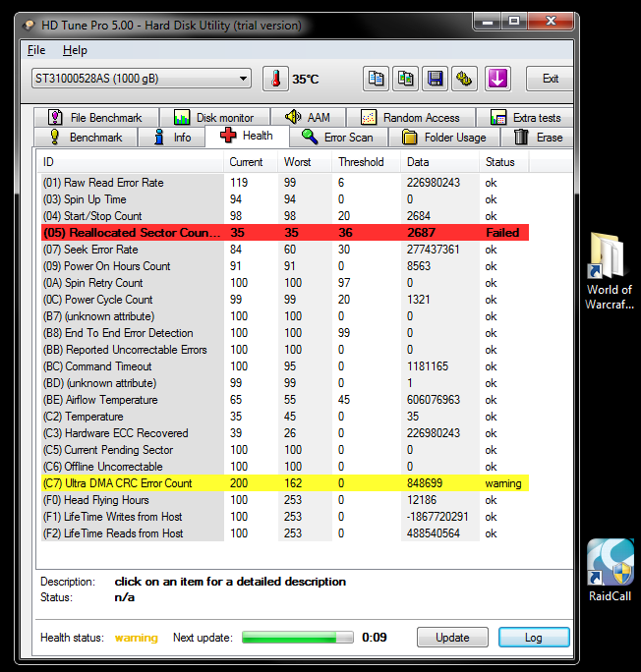Expand the ST31000528AS drive selection dropdown

point(243,79)
